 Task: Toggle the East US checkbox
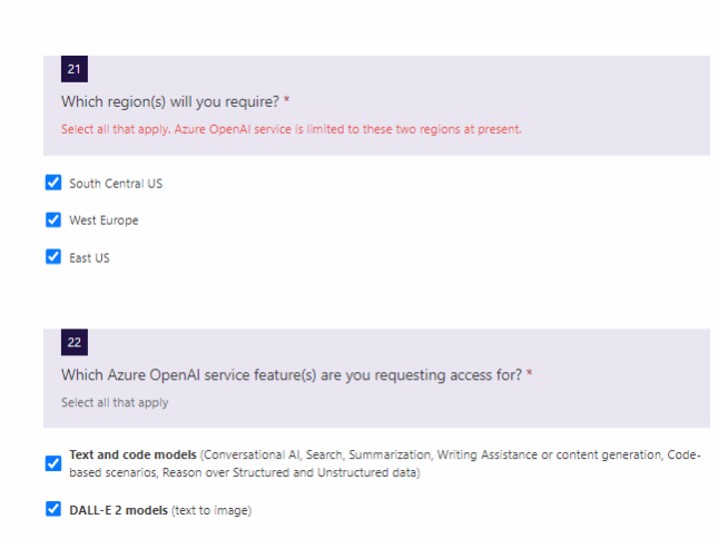[53, 257]
